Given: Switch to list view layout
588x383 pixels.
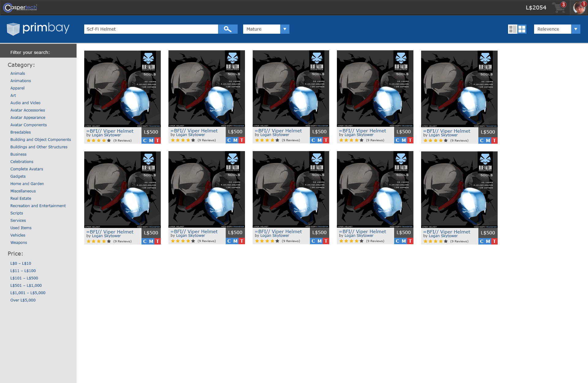Looking at the screenshot, I should [x=512, y=29].
